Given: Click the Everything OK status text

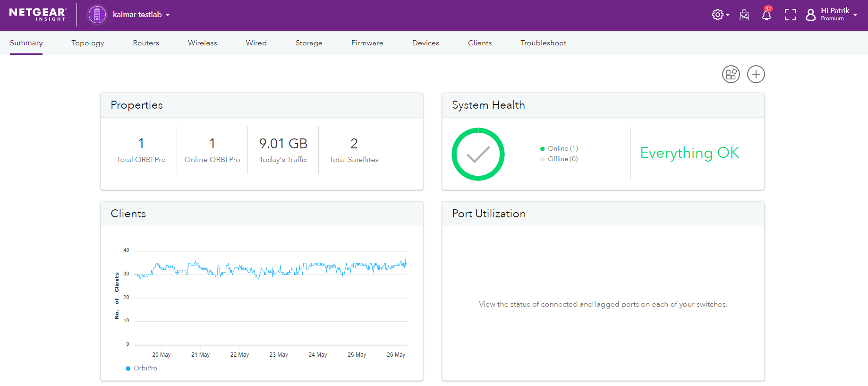Looking at the screenshot, I should click(689, 153).
